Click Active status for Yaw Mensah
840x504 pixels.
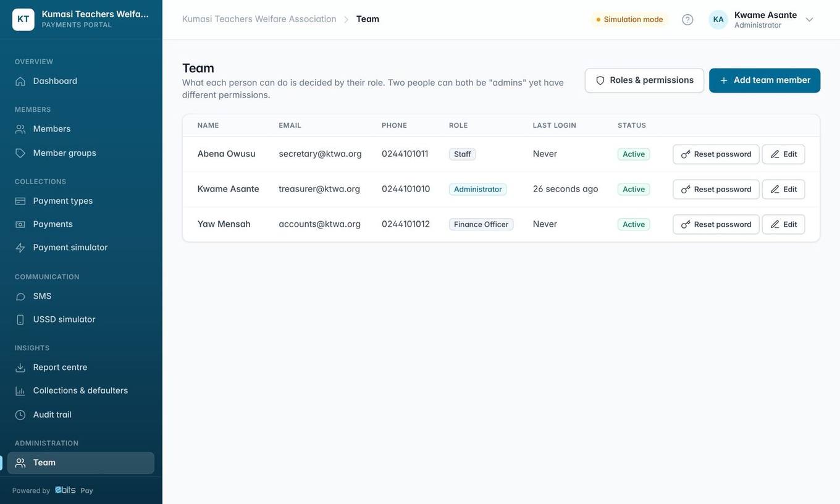coord(634,224)
